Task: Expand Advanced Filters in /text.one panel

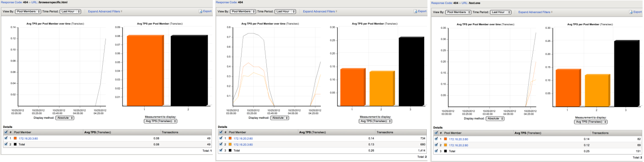Action: click(535, 12)
